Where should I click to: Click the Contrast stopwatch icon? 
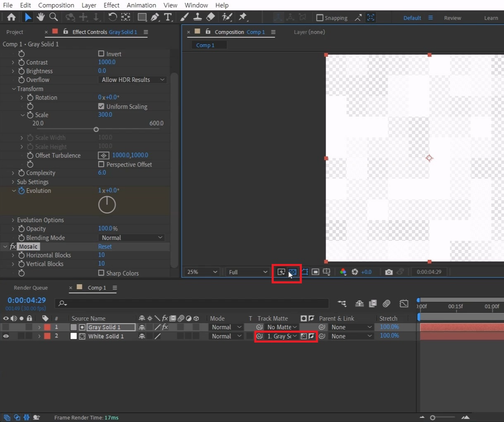pos(22,62)
